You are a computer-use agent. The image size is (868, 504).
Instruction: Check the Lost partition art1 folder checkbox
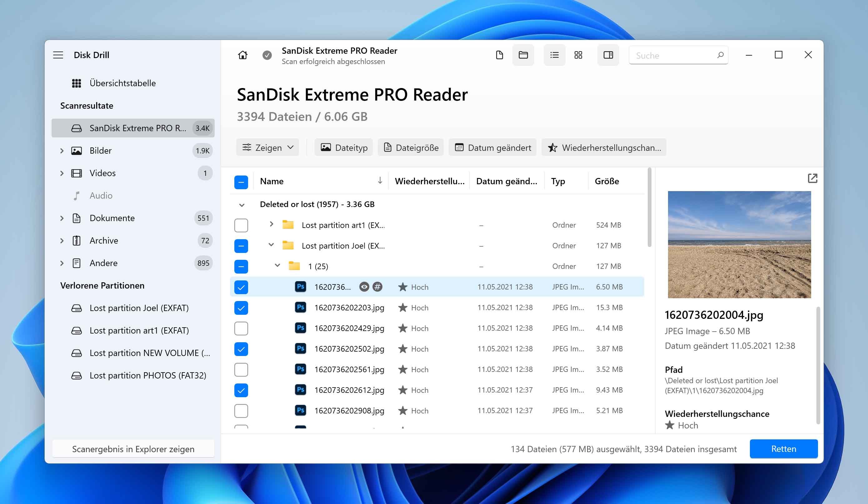tap(241, 225)
